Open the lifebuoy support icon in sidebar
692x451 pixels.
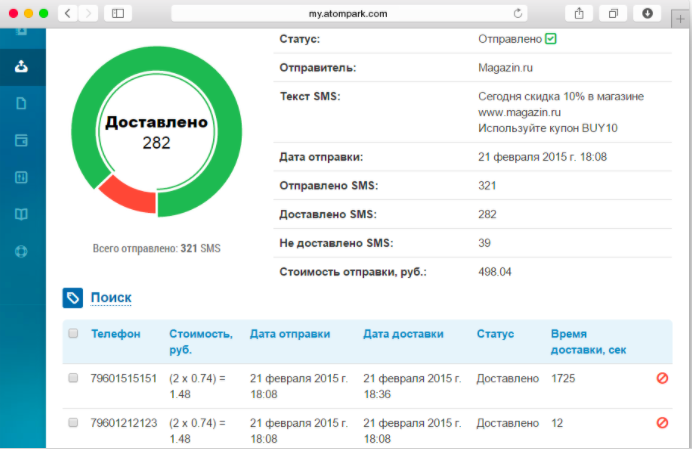coord(21,252)
